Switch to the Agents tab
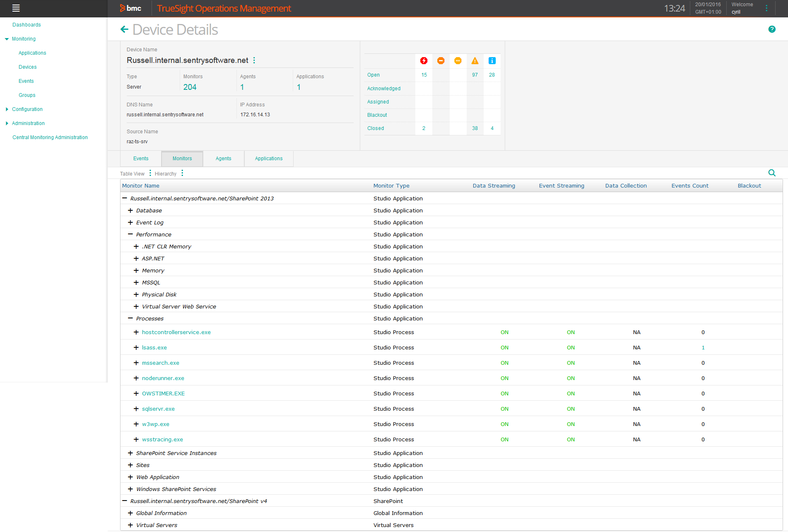The image size is (788, 532). tap(224, 159)
